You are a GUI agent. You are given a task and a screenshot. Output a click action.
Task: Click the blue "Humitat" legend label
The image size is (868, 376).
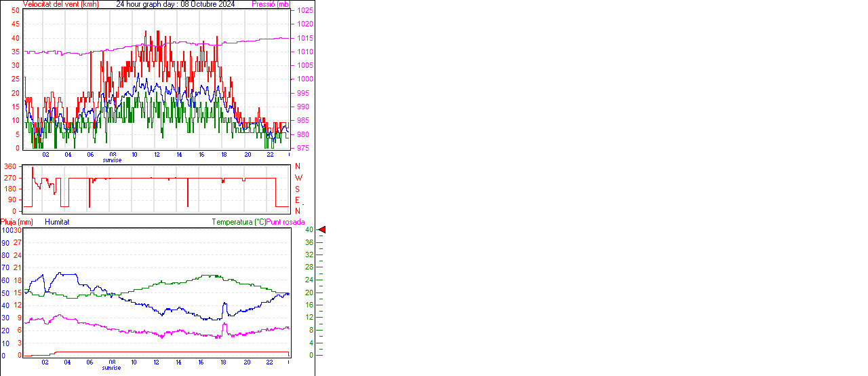pyautogui.click(x=57, y=222)
